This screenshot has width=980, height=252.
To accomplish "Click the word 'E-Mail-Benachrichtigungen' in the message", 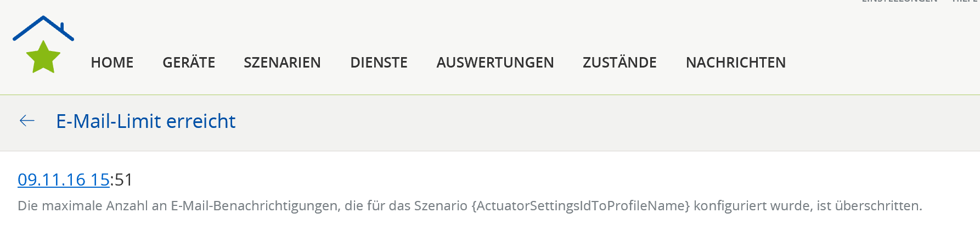I will pyautogui.click(x=255, y=206).
